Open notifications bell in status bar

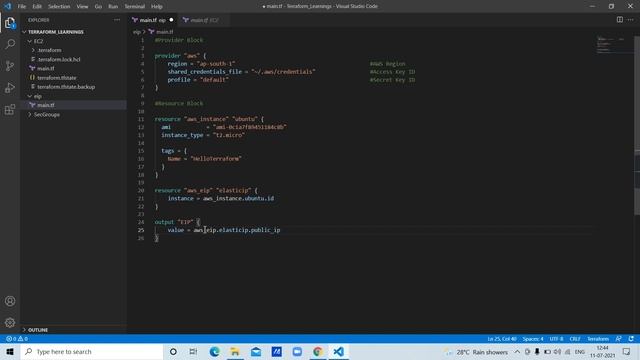pyautogui.click(x=631, y=339)
